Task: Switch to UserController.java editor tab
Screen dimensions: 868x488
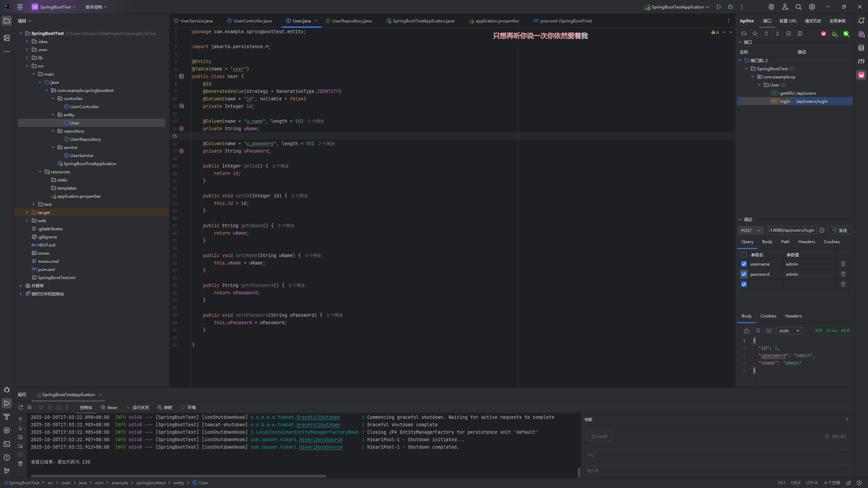Action: click(252, 21)
